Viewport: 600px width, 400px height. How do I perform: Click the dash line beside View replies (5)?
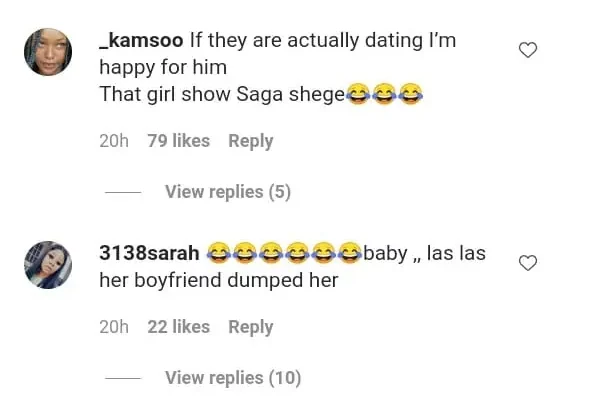pos(125,192)
